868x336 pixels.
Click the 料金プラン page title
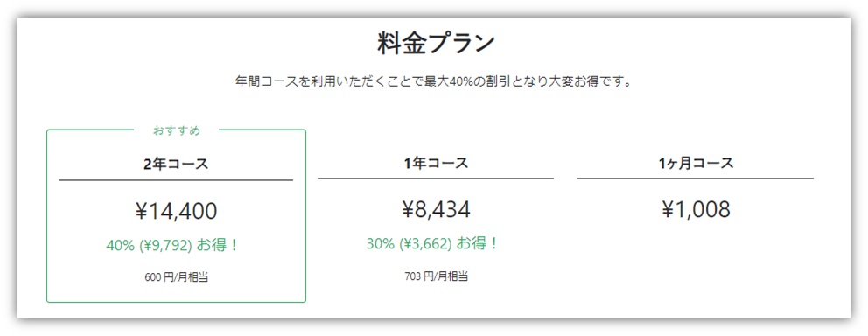pyautogui.click(x=436, y=45)
